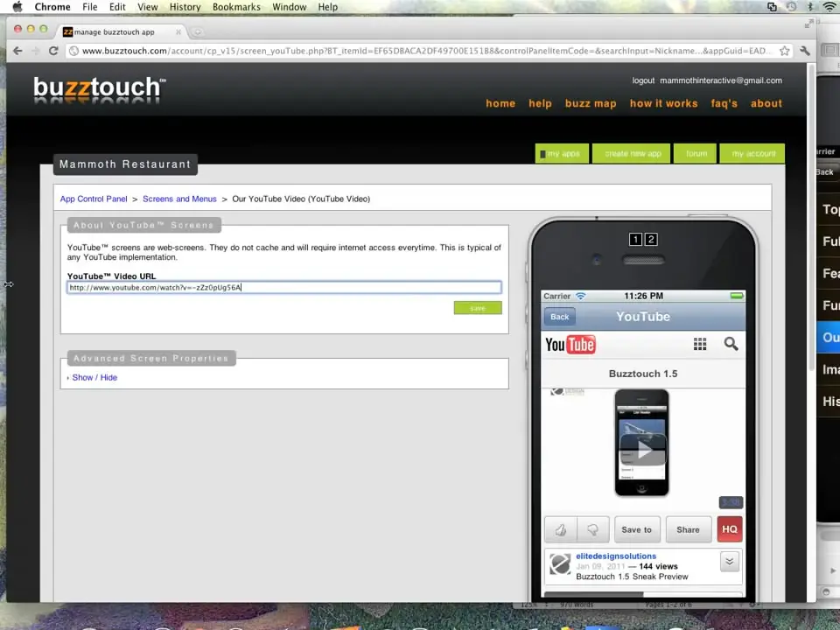This screenshot has width=840, height=630.
Task: Open the buzztouch help link
Action: 540,103
